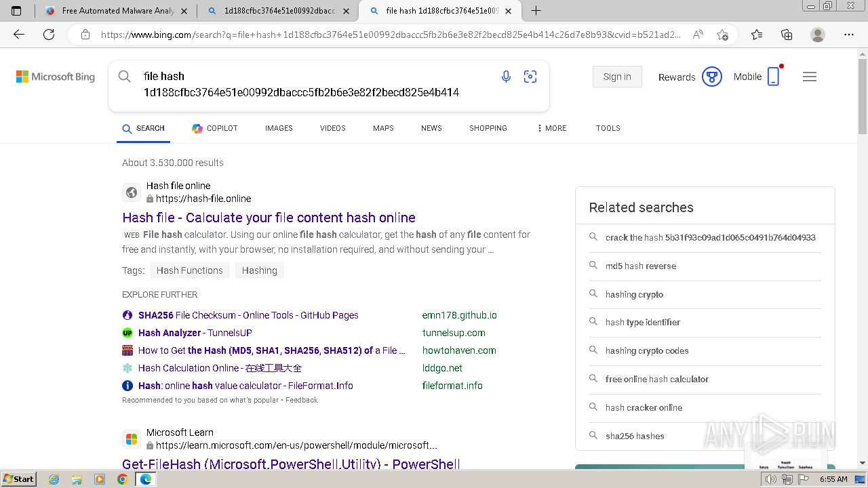Viewport: 868px width, 488px height.
Task: Open the Bing hamburger menu
Action: [810, 77]
